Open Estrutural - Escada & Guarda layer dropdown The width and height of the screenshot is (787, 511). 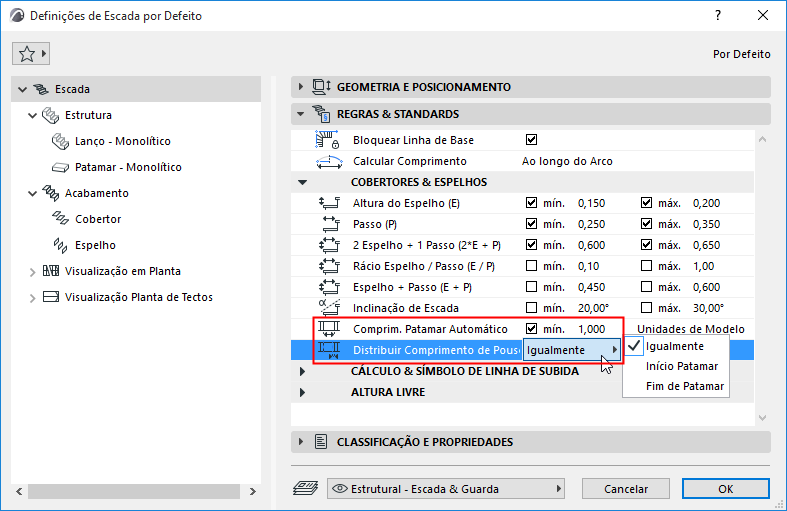click(446, 488)
